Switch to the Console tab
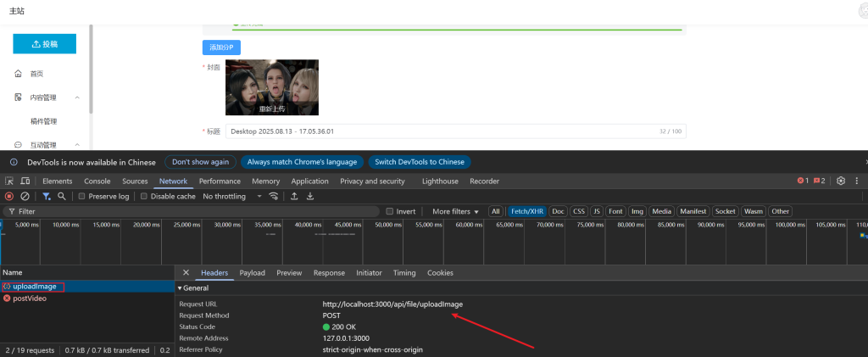This screenshot has height=357, width=868. pos(97,181)
